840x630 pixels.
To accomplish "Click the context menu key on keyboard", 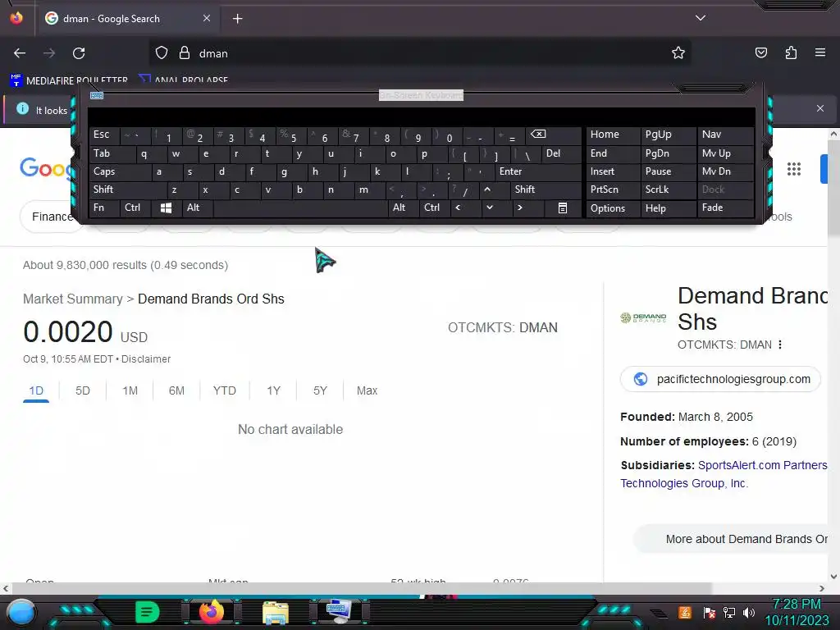I will pos(563,208).
